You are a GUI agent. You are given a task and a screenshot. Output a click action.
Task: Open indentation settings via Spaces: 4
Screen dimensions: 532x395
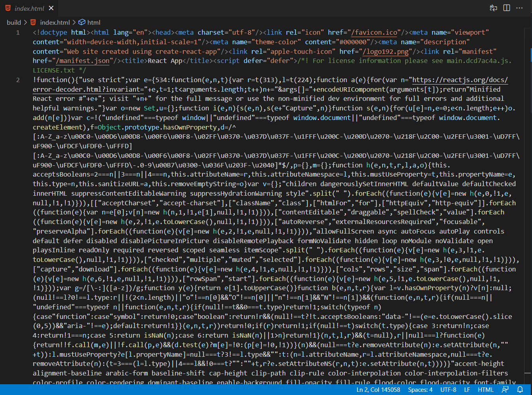420,390
